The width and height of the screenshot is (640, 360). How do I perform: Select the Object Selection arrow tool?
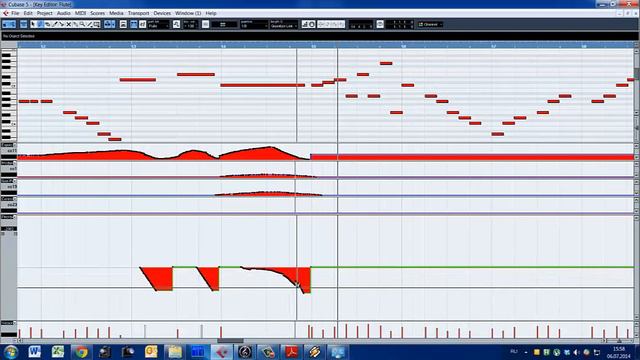33,24
